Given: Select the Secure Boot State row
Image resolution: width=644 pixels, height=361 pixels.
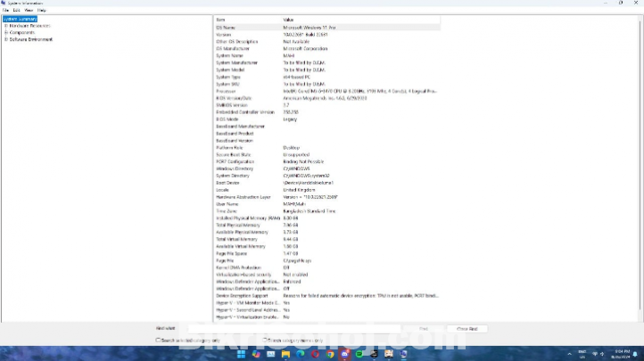Looking at the screenshot, I should [327, 155].
